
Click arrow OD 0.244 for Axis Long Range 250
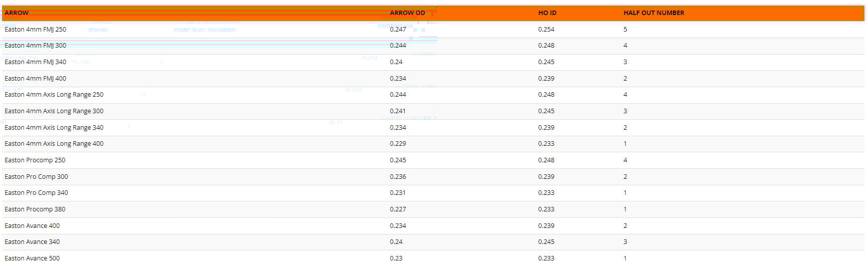point(398,95)
